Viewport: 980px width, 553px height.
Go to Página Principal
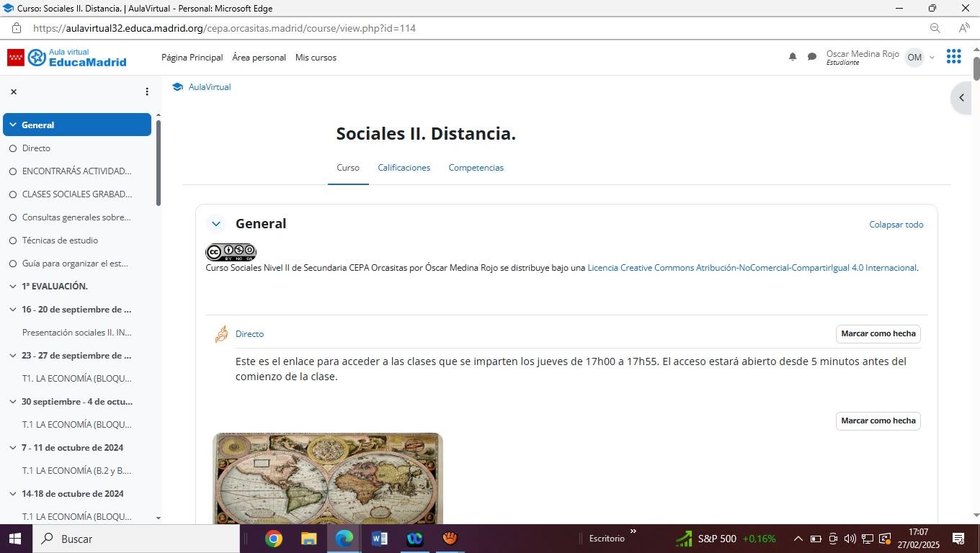point(192,58)
